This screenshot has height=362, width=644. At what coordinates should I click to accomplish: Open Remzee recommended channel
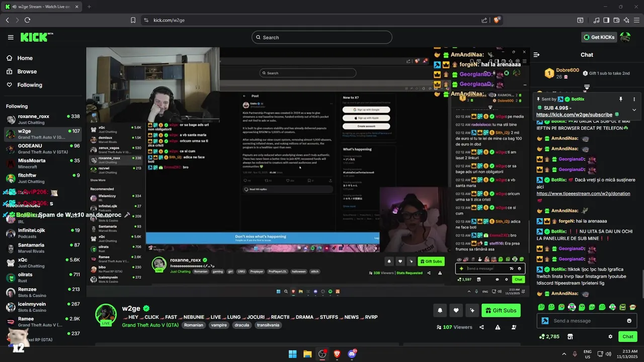pyautogui.click(x=43, y=292)
